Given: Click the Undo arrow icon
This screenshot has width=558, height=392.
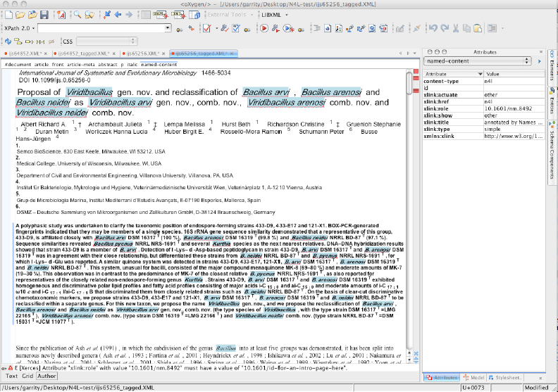Looking at the screenshot, I should 434,29.
